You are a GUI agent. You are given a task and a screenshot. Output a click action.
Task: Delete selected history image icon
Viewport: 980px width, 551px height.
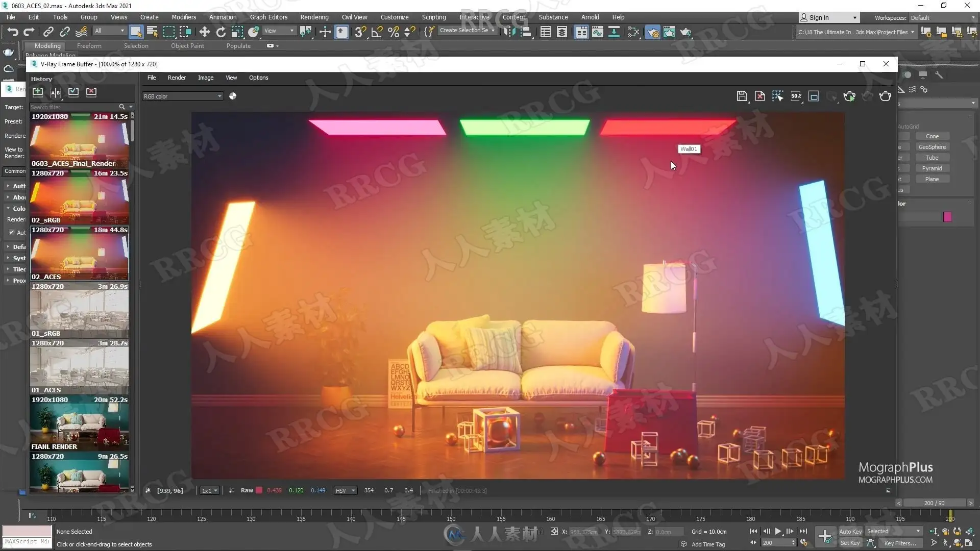91,92
